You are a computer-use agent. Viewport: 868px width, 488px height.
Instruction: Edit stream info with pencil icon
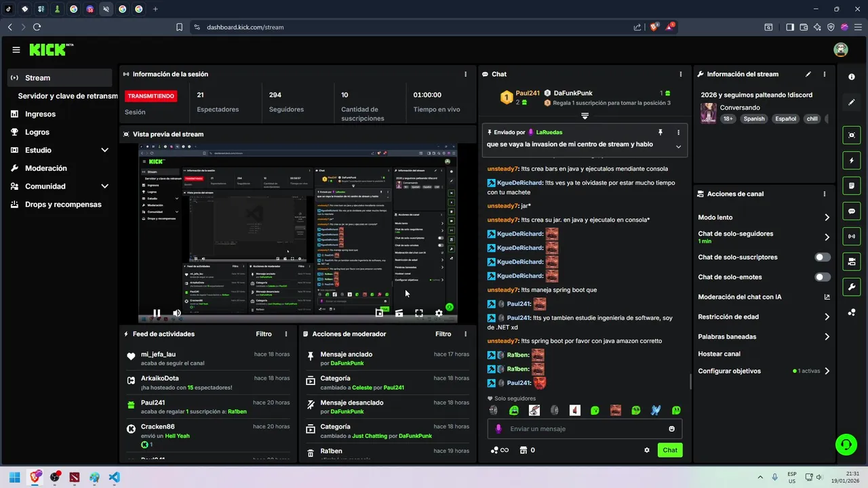point(808,74)
